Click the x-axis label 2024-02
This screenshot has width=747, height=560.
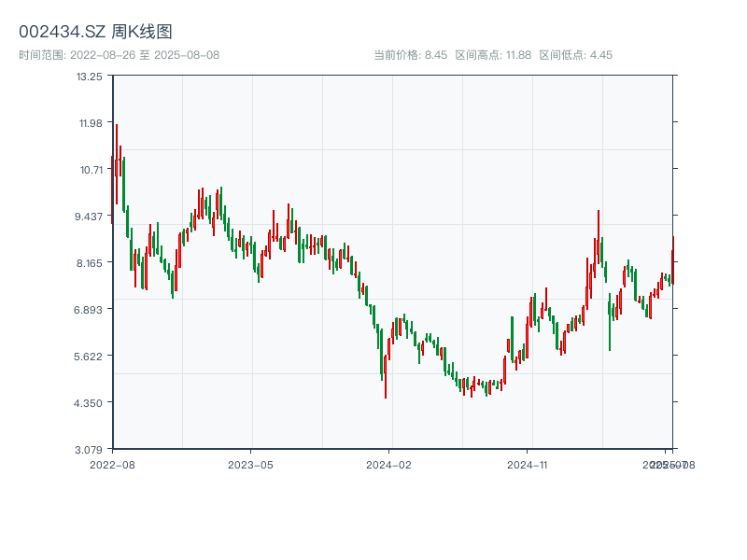pos(388,465)
